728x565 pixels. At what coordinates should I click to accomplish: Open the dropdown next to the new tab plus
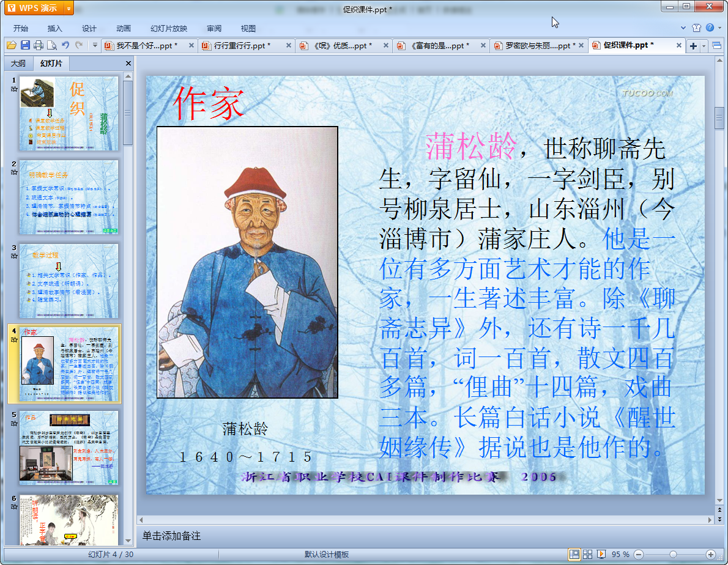704,46
